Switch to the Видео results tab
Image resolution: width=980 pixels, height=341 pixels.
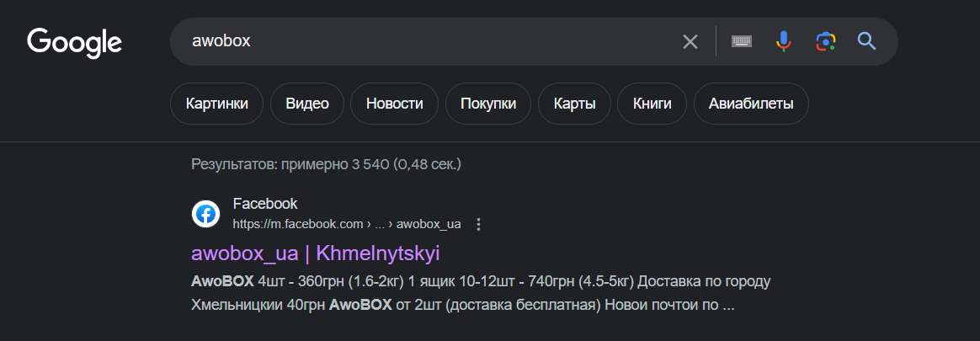[307, 104]
